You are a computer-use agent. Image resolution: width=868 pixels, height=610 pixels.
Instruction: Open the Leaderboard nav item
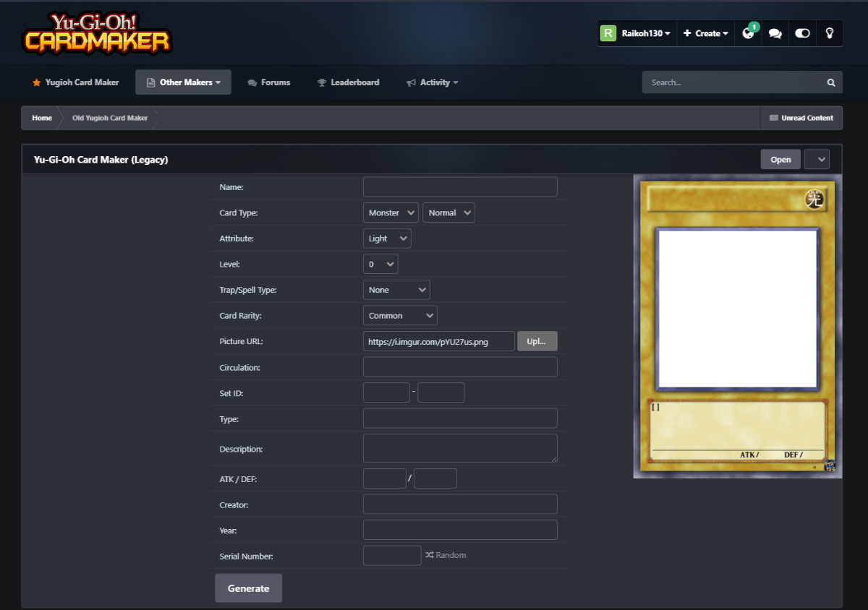pos(348,82)
